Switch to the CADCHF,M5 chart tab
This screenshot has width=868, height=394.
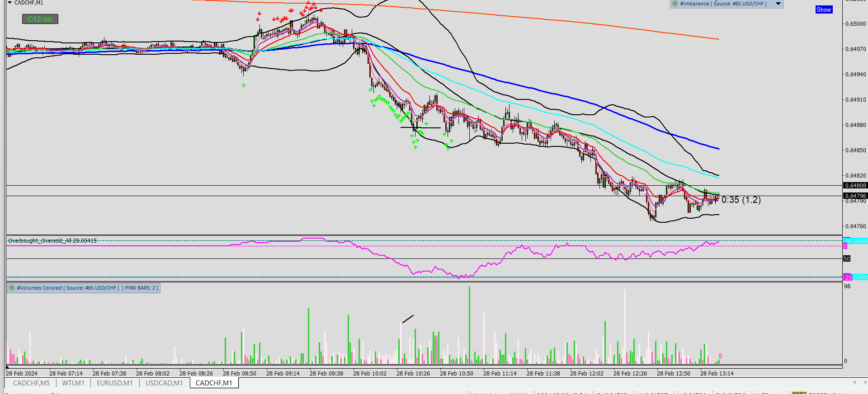31,383
